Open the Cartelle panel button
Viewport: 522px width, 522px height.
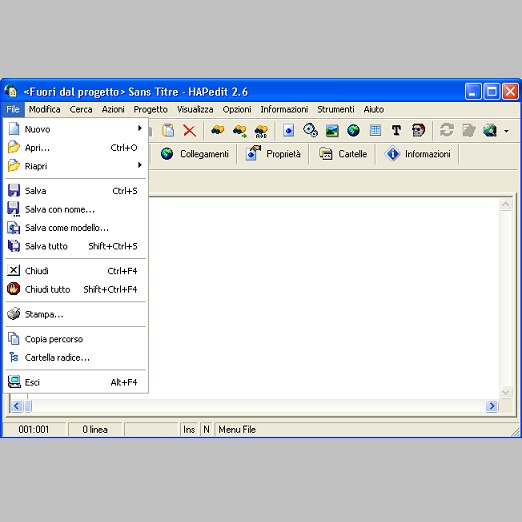point(343,154)
